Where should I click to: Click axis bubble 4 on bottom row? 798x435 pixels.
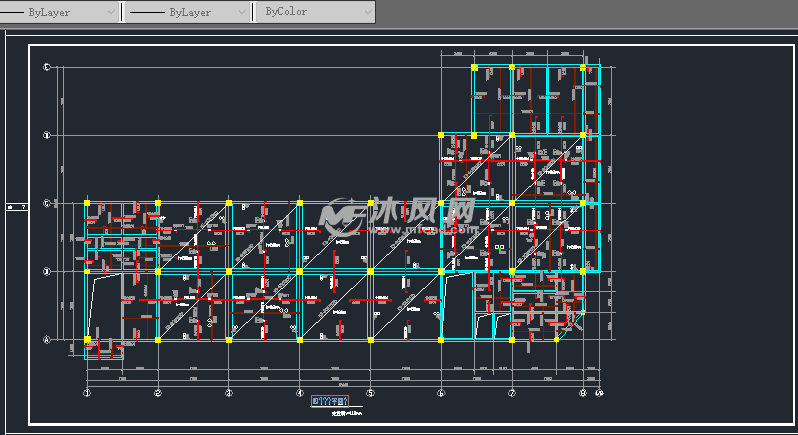(300, 394)
